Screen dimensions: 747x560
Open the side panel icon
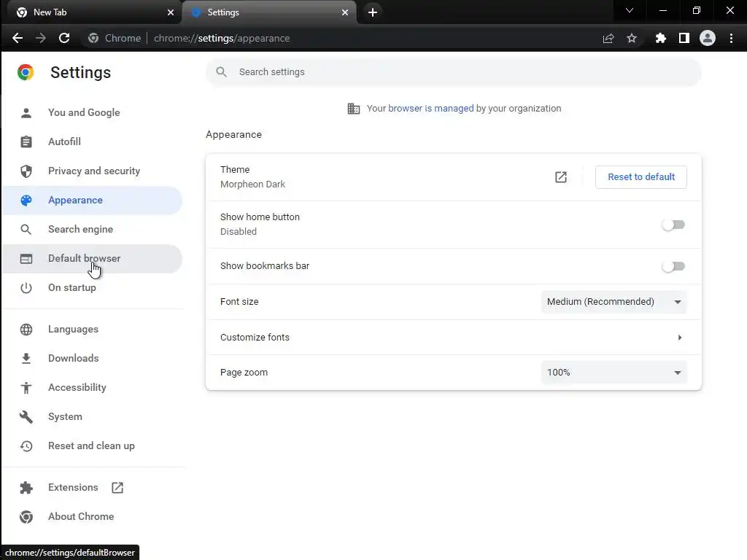click(x=684, y=38)
